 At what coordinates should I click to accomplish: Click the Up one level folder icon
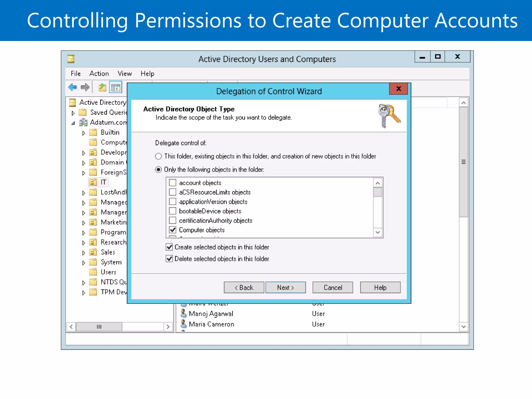tap(102, 87)
